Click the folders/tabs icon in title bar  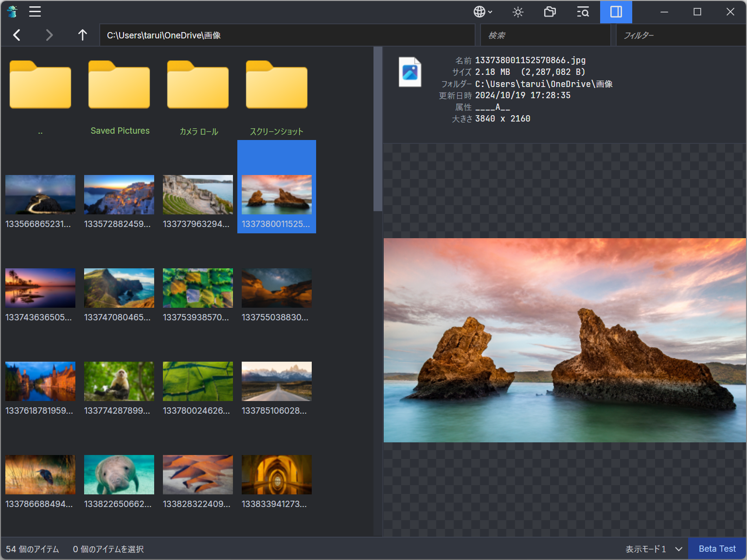click(x=550, y=12)
